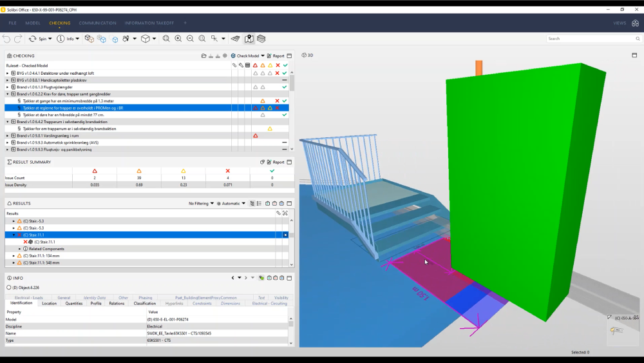Screen dimensions: 644x363
Task: Open the Automatic grouping dropdown
Action: click(231, 204)
